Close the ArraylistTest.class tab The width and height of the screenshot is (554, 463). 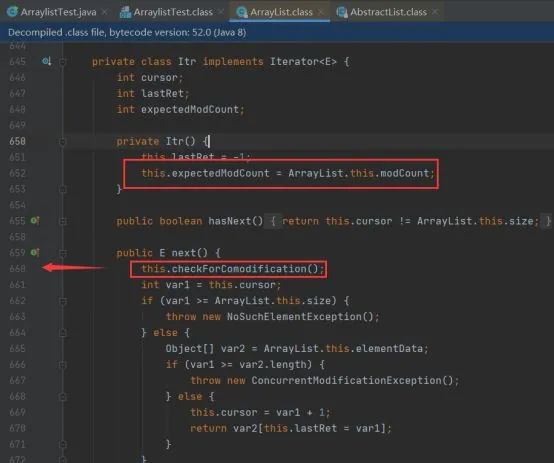(221, 12)
